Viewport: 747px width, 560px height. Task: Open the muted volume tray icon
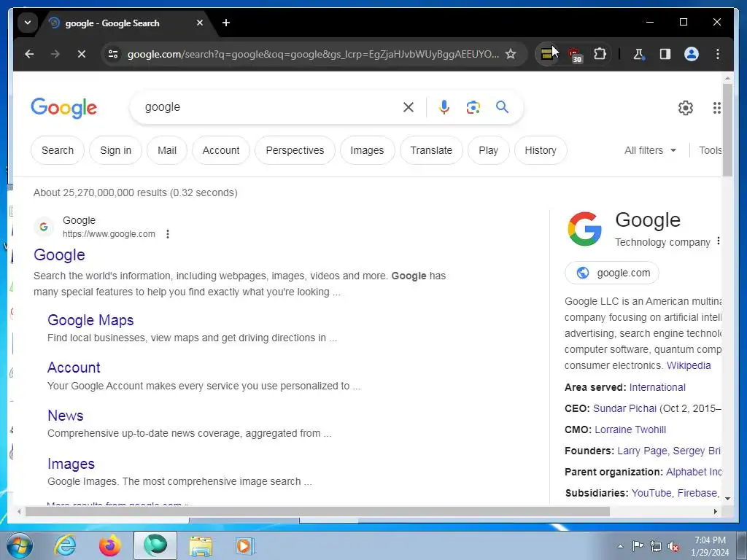[673, 546]
